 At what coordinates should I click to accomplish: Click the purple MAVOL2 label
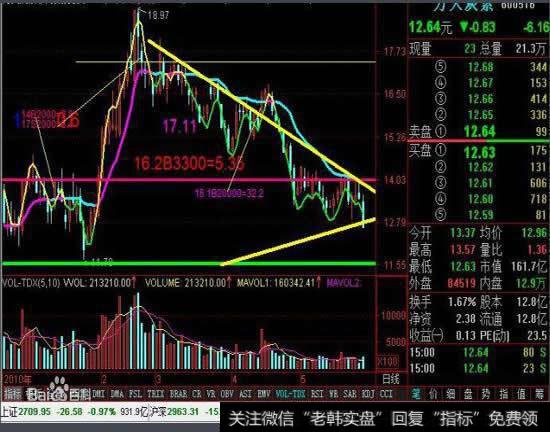click(343, 283)
